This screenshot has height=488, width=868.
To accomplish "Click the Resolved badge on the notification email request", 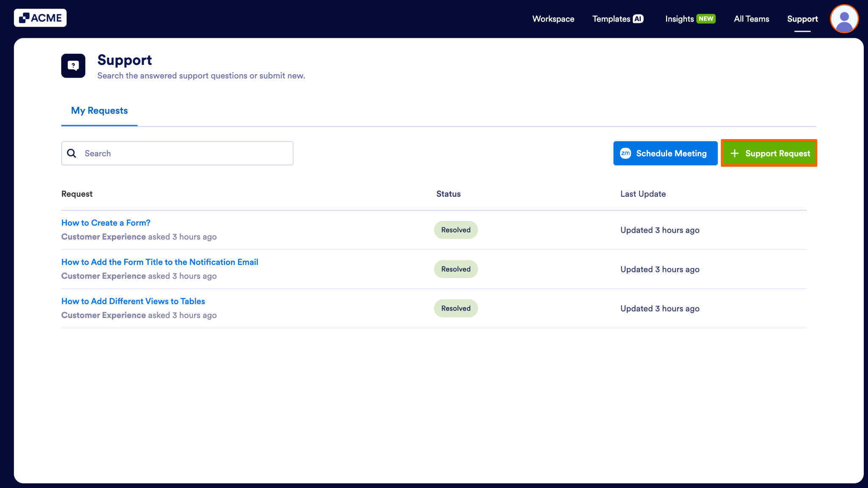I will [x=456, y=269].
